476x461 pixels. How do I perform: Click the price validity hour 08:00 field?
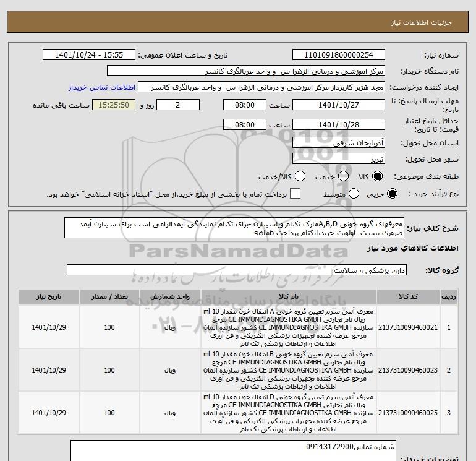click(245, 124)
